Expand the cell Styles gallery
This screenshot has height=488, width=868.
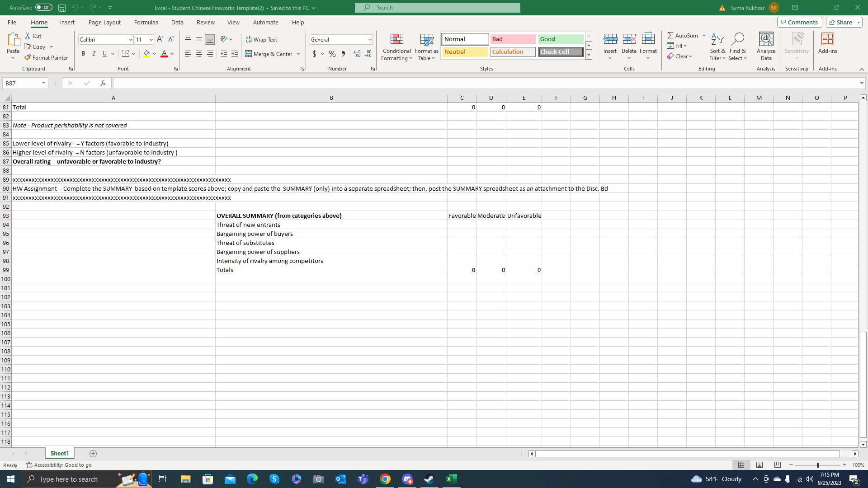click(x=589, y=55)
